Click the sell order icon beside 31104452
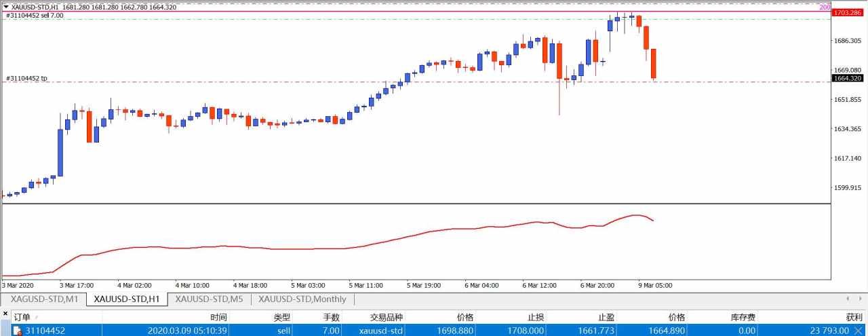 point(18,331)
